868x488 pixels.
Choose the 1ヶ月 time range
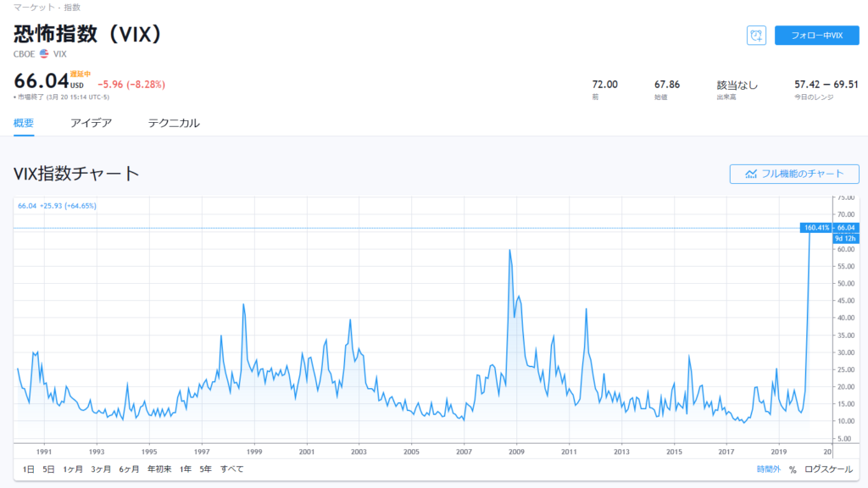point(74,469)
